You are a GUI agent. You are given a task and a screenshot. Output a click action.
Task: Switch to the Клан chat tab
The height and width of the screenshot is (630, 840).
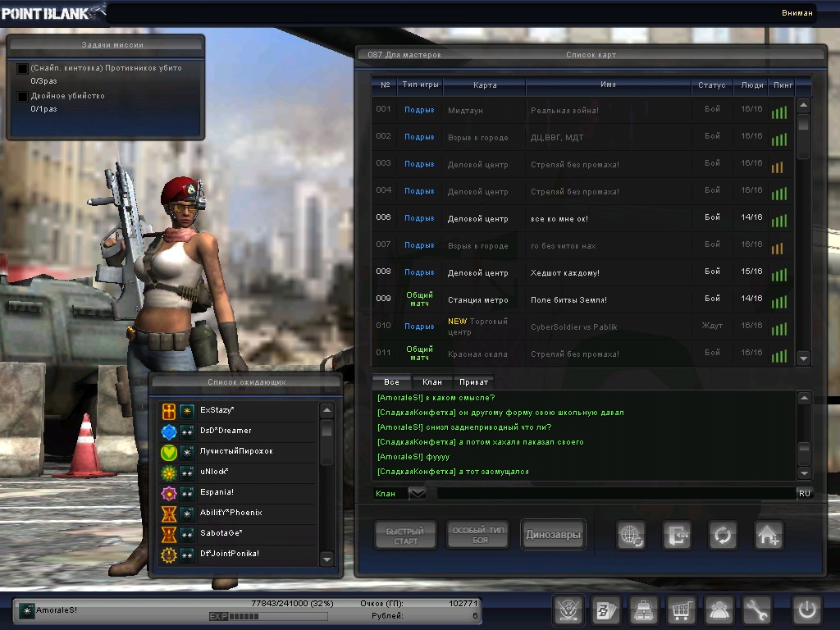pos(432,382)
